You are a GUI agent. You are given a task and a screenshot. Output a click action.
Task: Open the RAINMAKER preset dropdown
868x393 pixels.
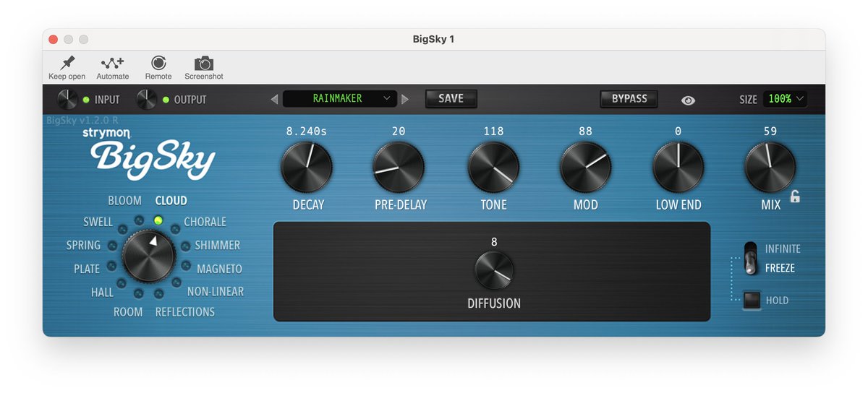pos(340,98)
